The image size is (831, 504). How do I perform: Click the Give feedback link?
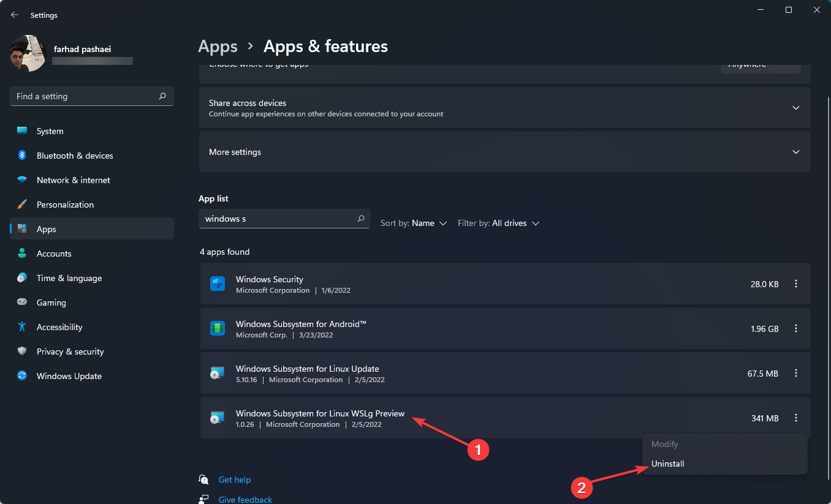coord(245,499)
